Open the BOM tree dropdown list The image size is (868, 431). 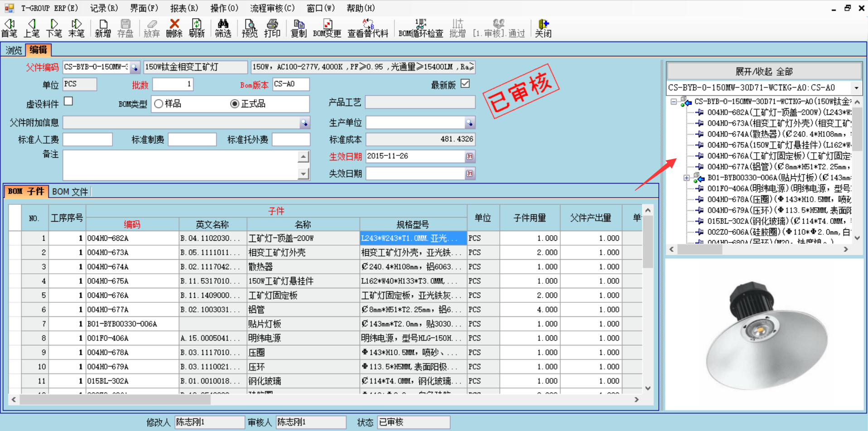point(857,87)
